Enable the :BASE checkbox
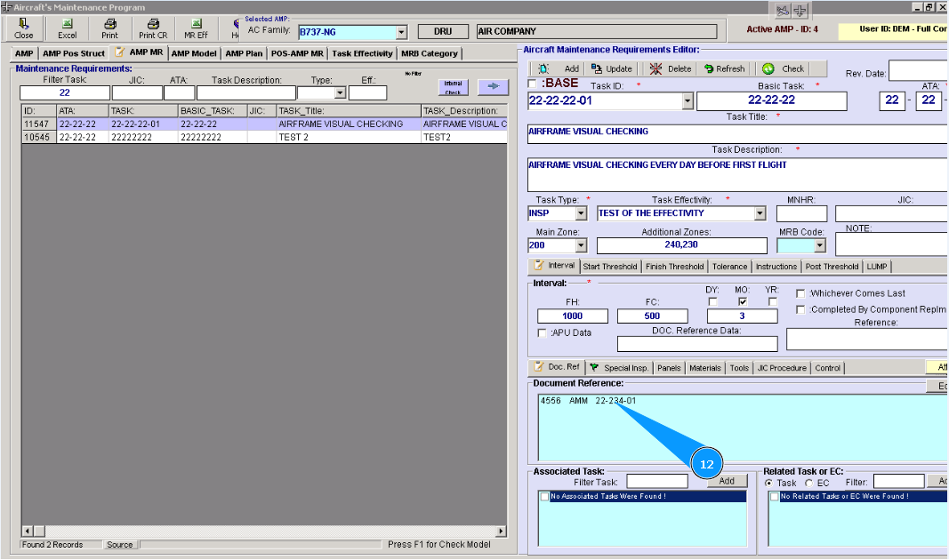The height and width of the screenshot is (560, 949). point(533,84)
